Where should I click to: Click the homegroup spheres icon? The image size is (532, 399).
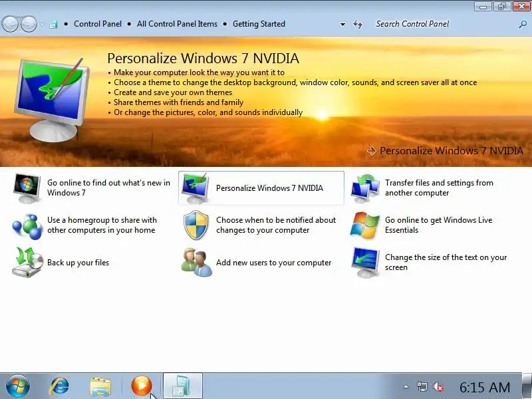(27, 225)
